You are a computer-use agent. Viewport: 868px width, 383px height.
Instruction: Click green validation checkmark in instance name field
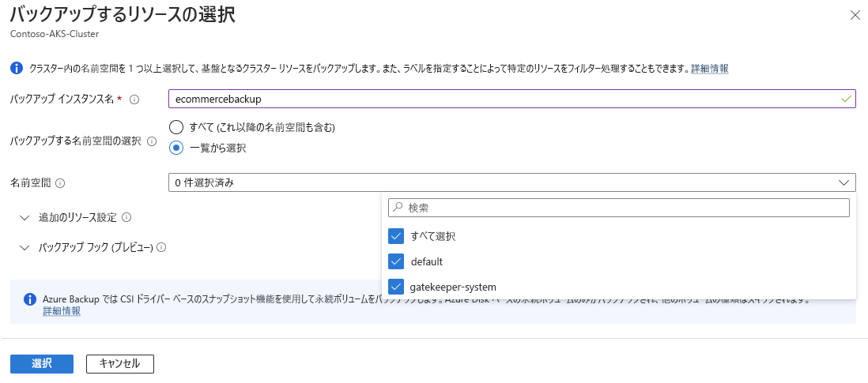pos(847,100)
